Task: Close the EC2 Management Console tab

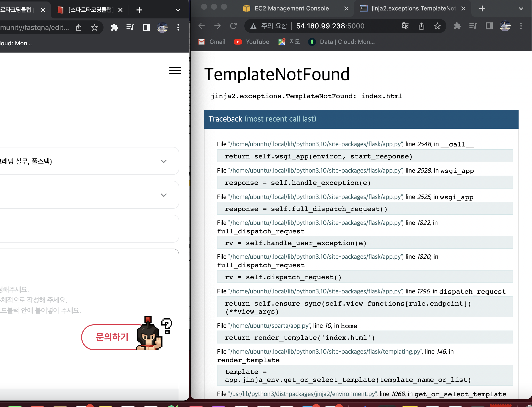Action: coord(346,8)
